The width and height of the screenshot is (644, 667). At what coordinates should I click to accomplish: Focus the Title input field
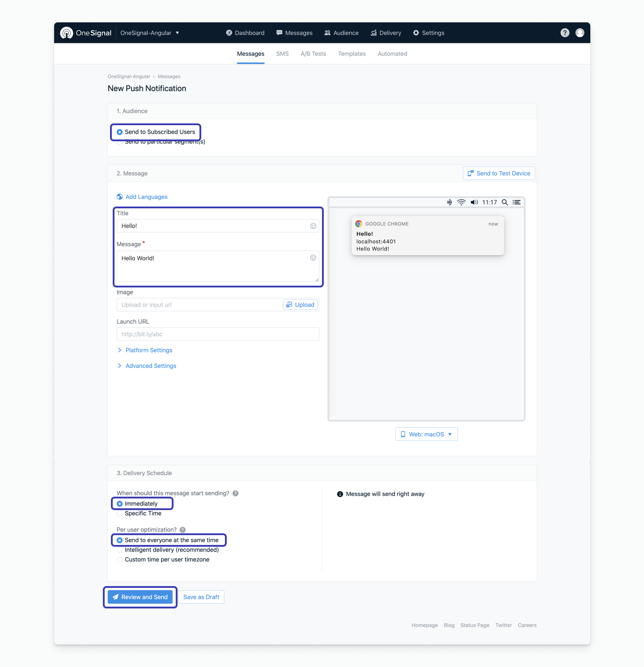pos(218,226)
